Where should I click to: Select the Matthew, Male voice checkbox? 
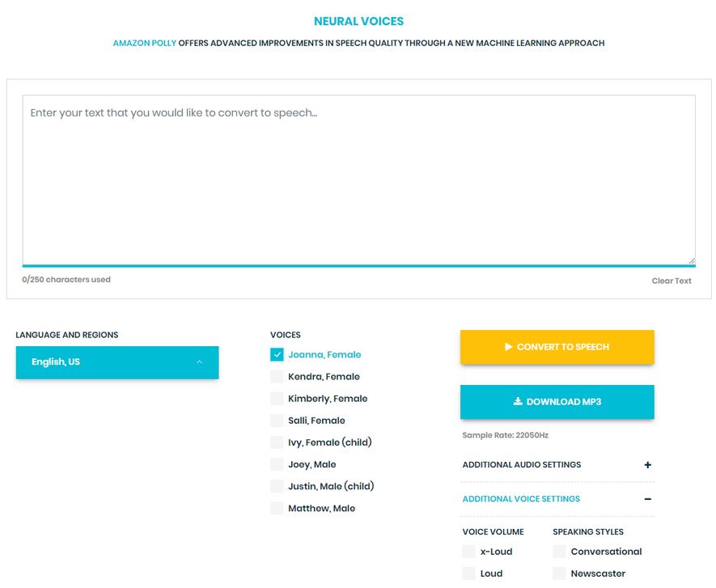click(x=277, y=508)
